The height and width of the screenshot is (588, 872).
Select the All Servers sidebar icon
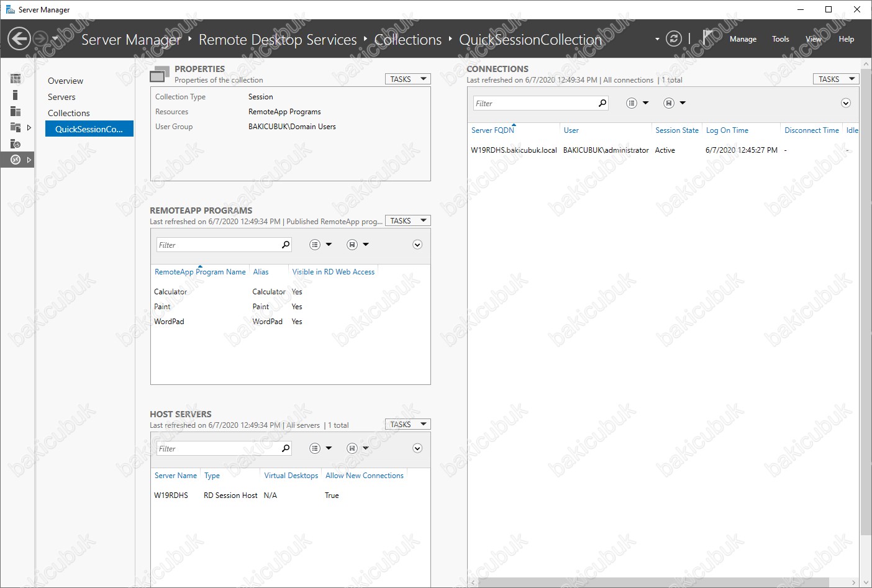(x=16, y=111)
